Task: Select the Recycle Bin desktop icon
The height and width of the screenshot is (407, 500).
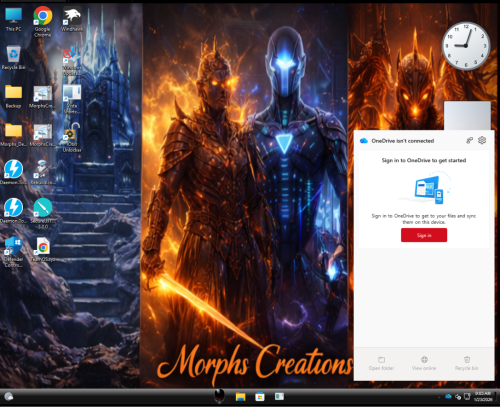Action: tap(13, 57)
